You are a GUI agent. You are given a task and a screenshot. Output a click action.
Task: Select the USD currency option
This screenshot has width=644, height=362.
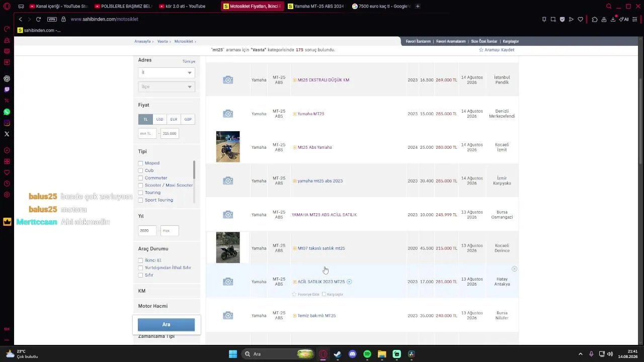[159, 119]
